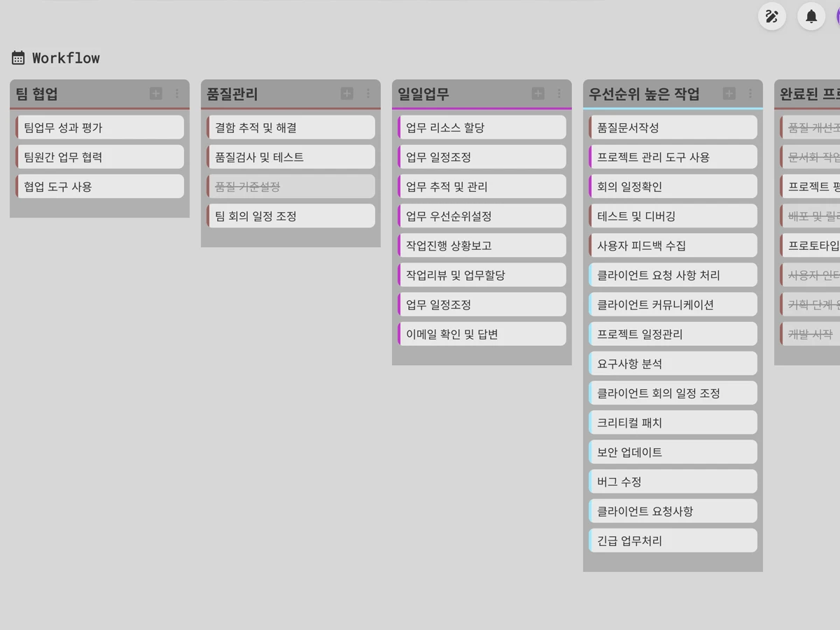The width and height of the screenshot is (840, 630).
Task: Add a card to 우선순위 높은 작업 column
Action: tap(729, 93)
